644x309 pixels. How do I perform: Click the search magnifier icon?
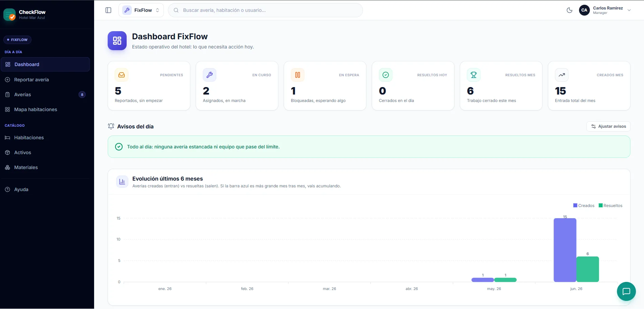[176, 10]
